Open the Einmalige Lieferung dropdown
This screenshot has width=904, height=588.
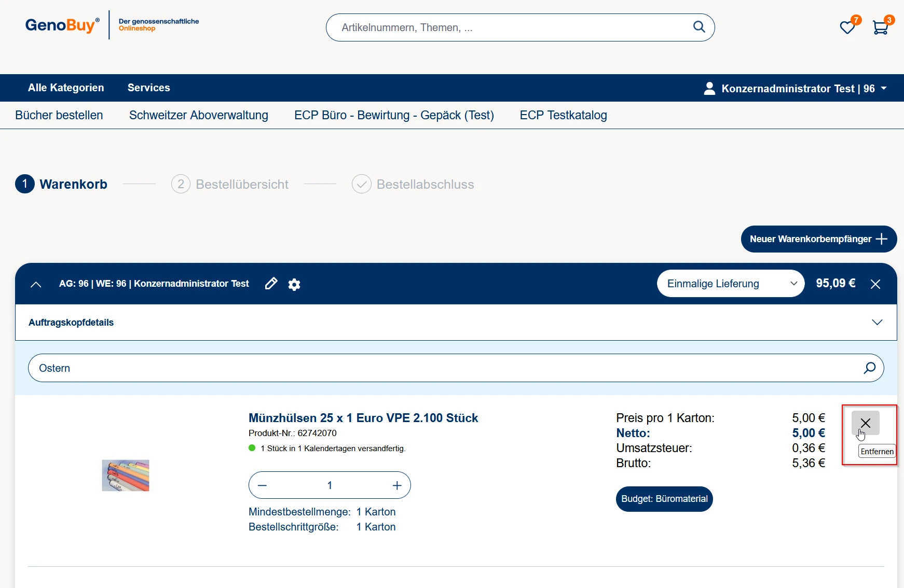pyautogui.click(x=730, y=284)
